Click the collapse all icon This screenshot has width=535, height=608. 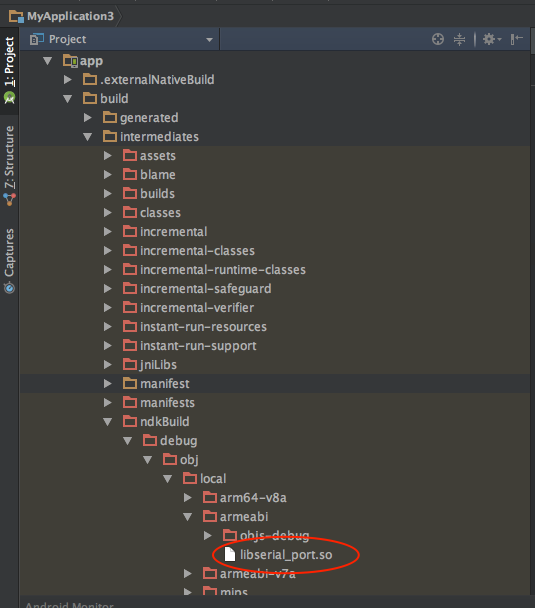click(459, 39)
